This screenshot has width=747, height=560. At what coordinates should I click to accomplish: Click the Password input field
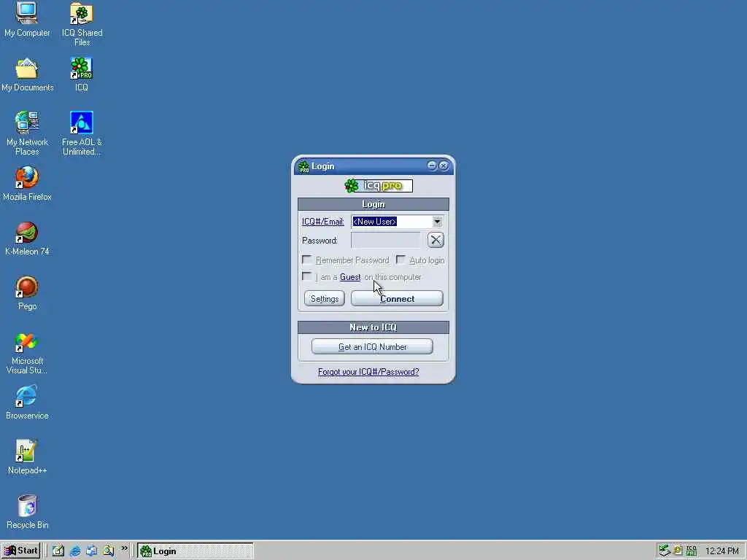(386, 240)
